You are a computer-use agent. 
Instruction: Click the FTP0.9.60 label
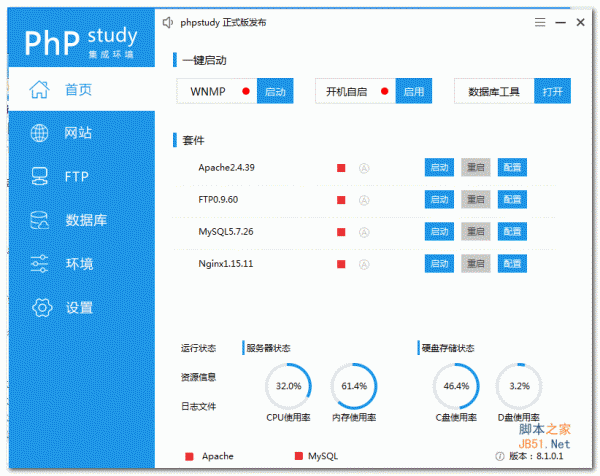218,200
